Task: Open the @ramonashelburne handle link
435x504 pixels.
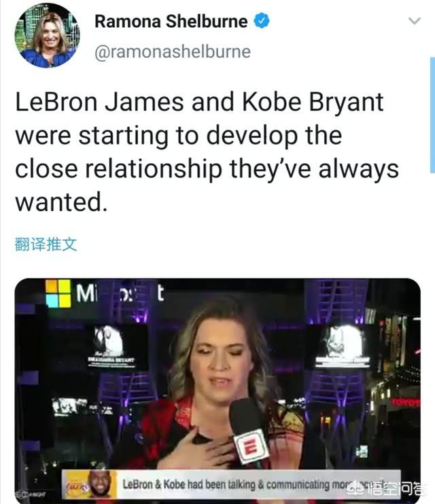Action: coord(173,52)
